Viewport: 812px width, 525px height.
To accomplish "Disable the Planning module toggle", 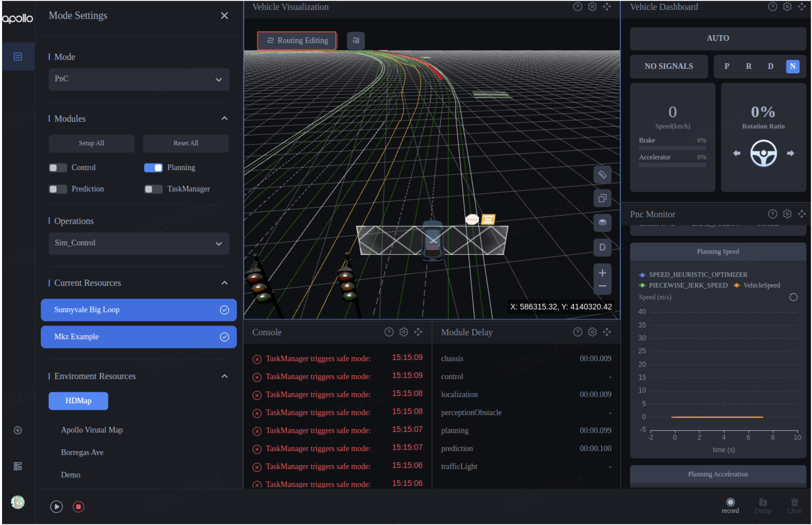I will pos(153,167).
